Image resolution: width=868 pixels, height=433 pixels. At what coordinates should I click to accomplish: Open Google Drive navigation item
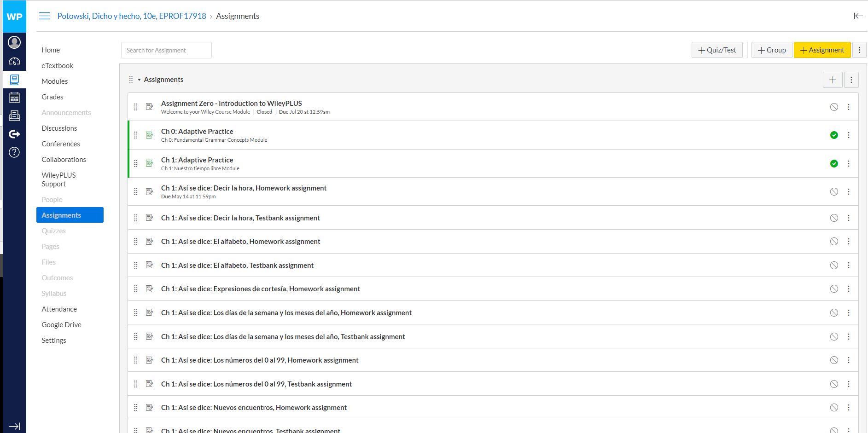point(61,325)
